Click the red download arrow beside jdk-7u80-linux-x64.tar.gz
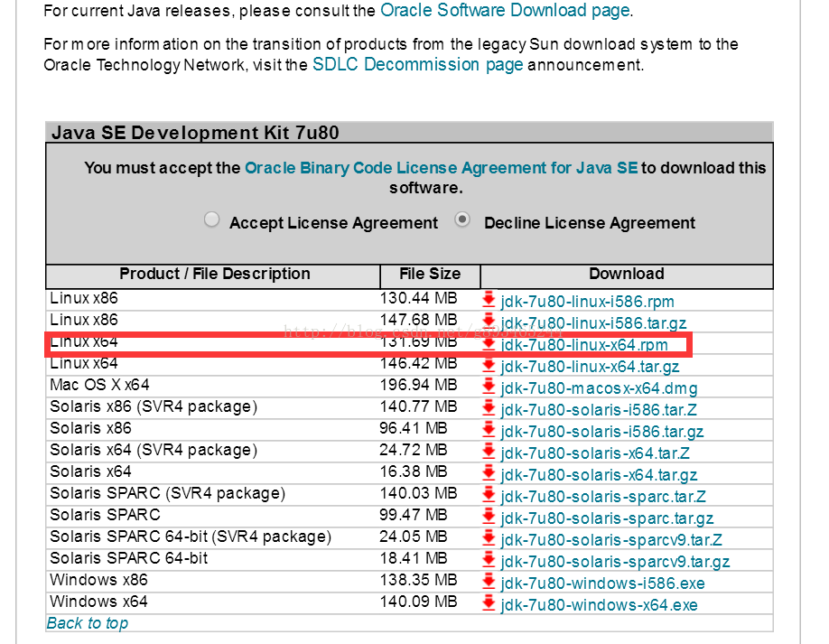 coord(489,364)
